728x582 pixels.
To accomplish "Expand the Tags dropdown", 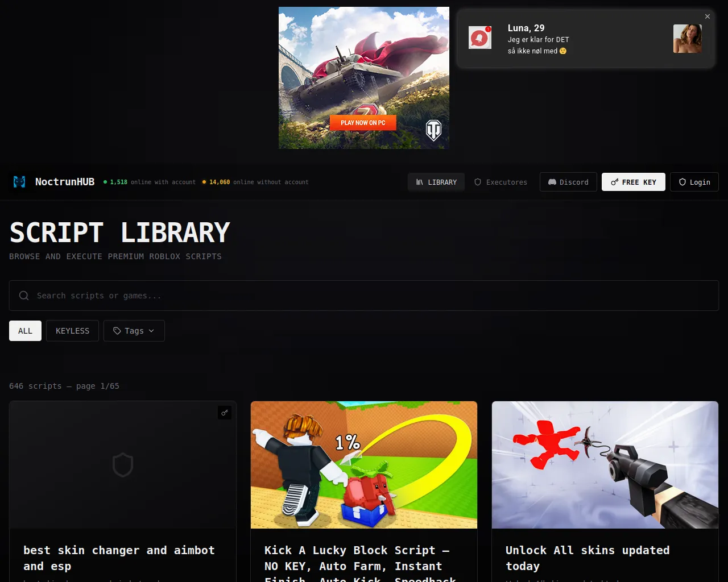I will click(x=134, y=331).
